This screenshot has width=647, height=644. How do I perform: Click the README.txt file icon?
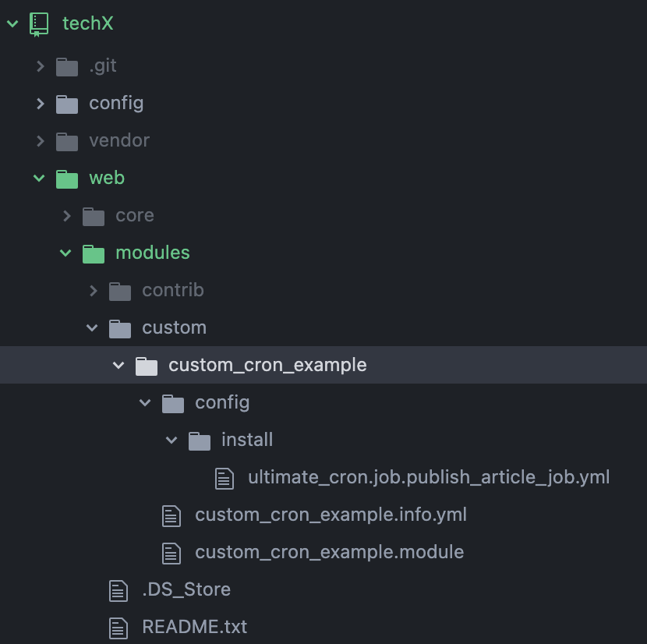coord(118,628)
